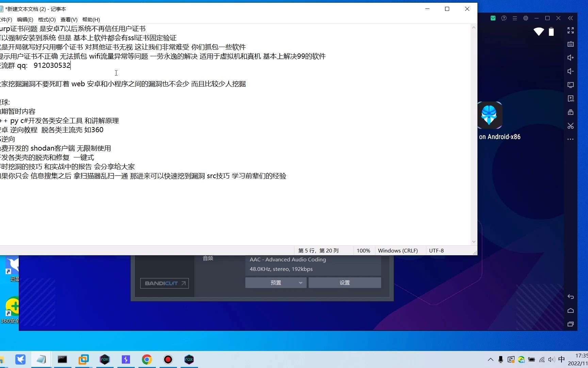
Task: Show hidden system tray icons
Action: tap(490, 359)
